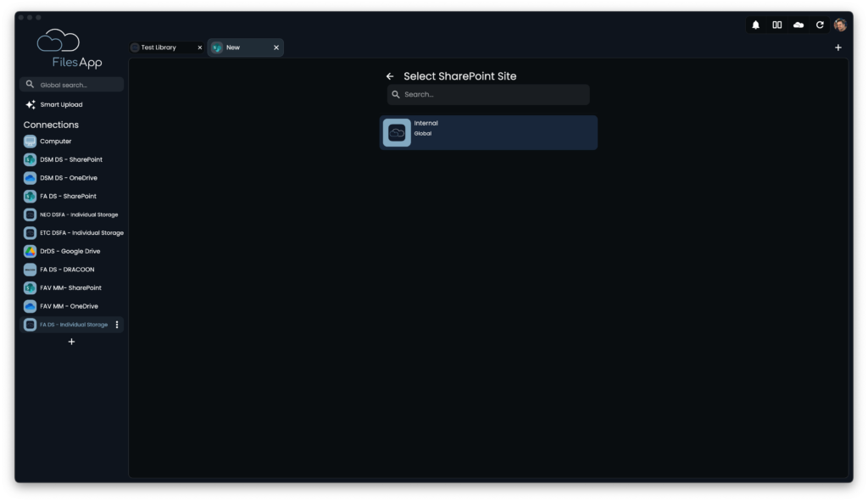Click the FAV MM - OneDrive icon
This screenshot has width=868, height=501.
(30, 305)
